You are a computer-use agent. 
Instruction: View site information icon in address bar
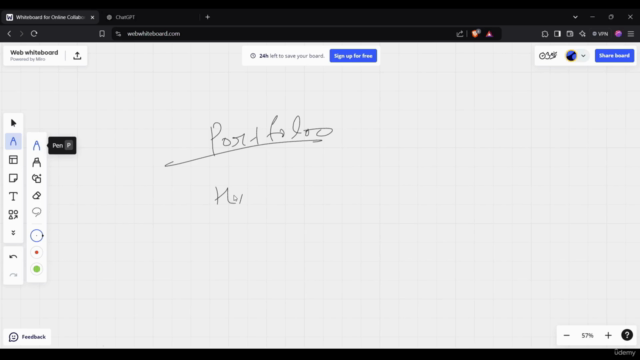click(x=118, y=34)
